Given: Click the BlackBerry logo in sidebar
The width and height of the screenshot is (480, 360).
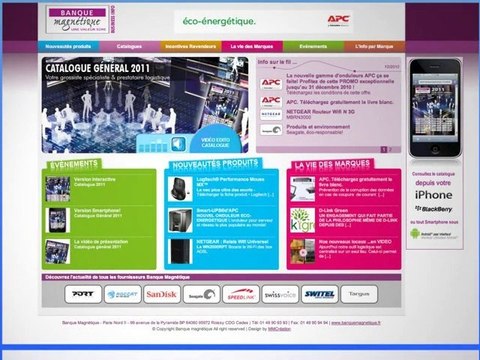Looking at the screenshot, I should (x=434, y=209).
